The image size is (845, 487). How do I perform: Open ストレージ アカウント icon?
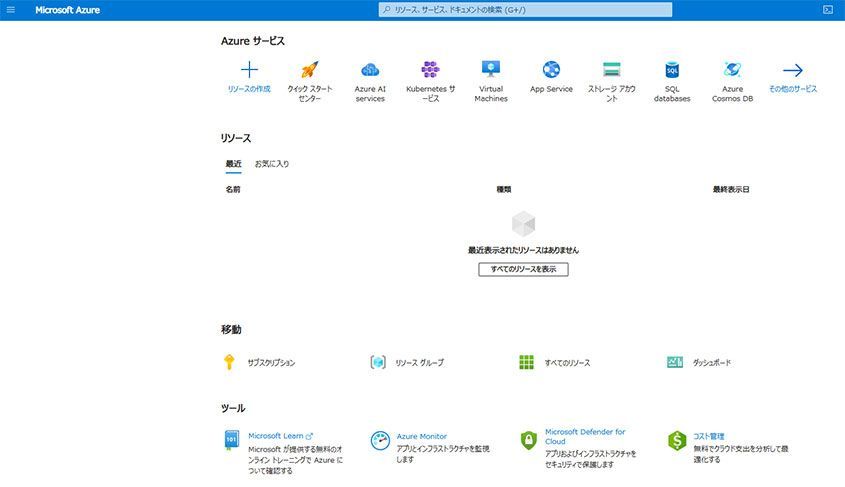point(611,70)
